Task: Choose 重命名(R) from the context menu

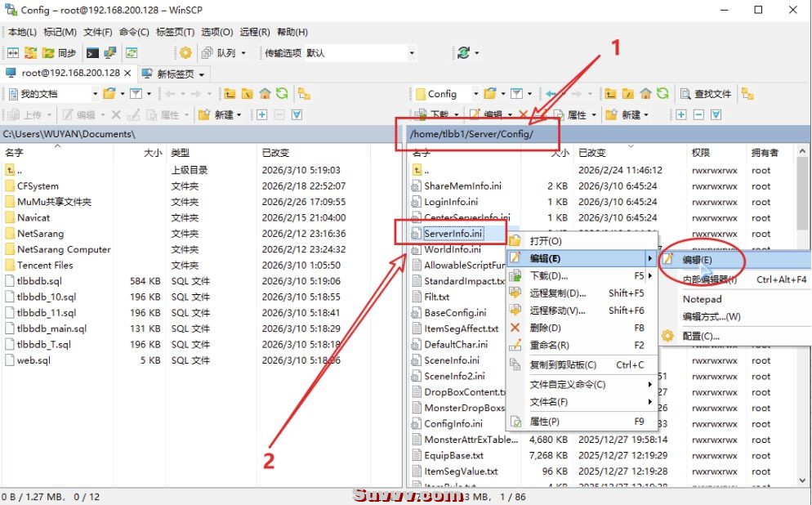Action: point(549,346)
